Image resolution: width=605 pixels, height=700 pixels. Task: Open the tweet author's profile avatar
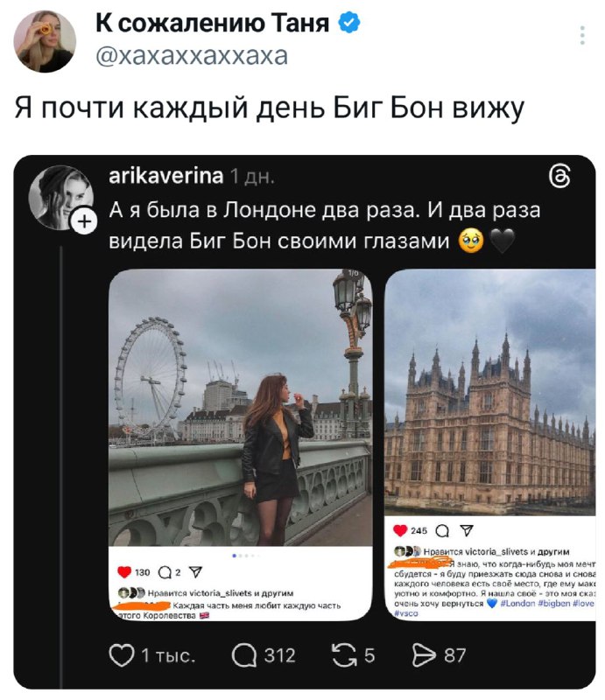click(x=44, y=41)
